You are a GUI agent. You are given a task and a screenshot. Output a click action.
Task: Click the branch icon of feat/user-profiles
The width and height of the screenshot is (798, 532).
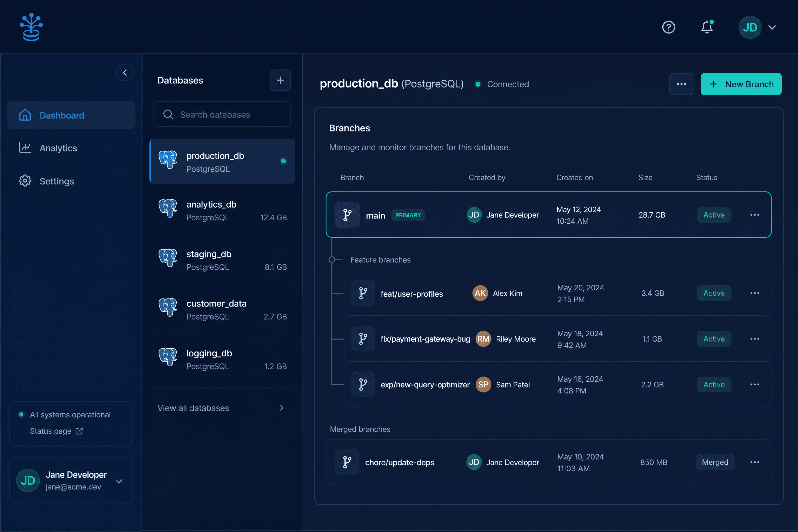pos(363,293)
